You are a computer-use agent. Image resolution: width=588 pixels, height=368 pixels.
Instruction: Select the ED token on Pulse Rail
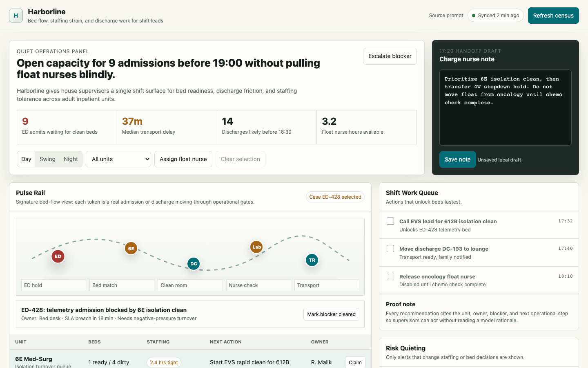click(x=58, y=256)
